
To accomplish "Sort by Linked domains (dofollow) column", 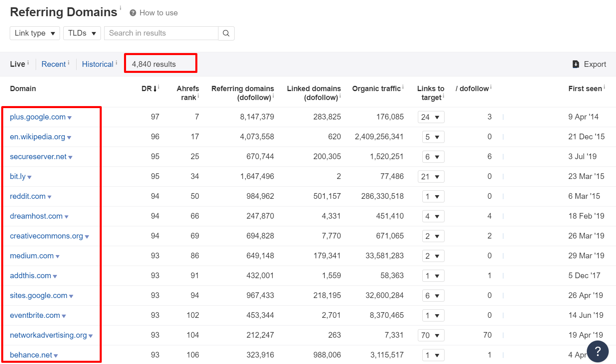I will coord(314,93).
